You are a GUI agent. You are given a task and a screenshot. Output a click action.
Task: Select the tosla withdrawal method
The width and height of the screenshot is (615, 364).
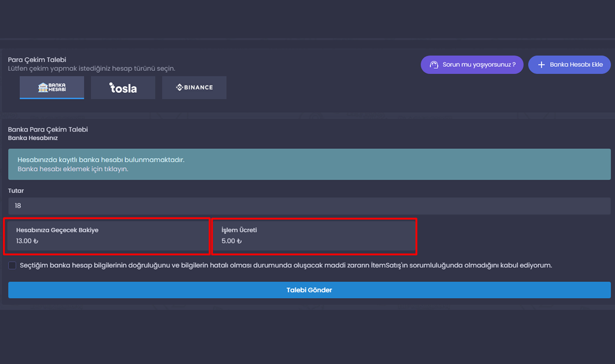(123, 87)
